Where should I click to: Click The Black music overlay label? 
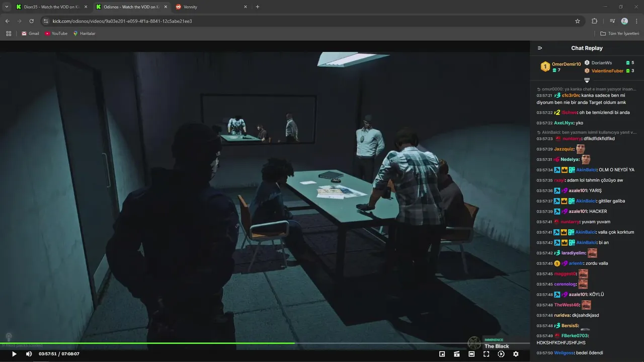tap(497, 346)
